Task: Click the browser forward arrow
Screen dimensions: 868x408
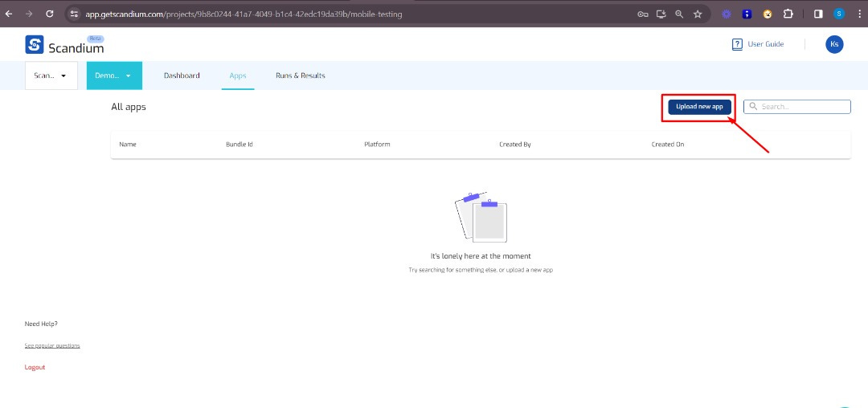Action: [30, 14]
